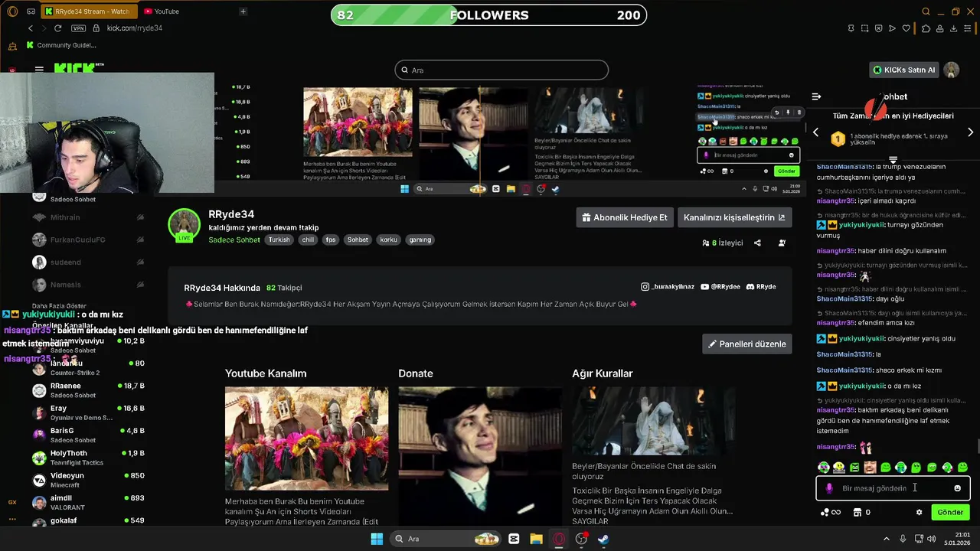Click the Opera GX logo menu
The image size is (980, 551).
(x=12, y=11)
